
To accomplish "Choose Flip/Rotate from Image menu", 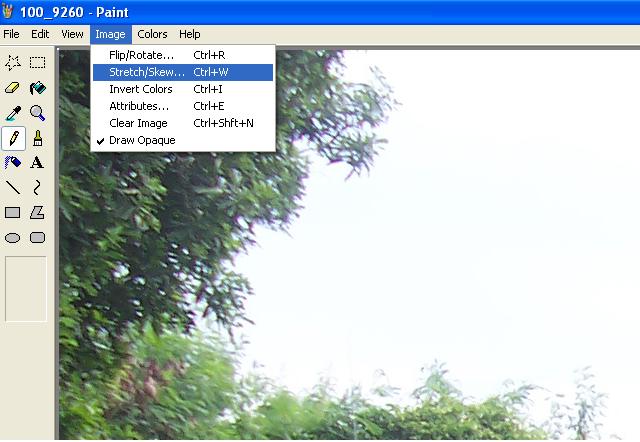I will pyautogui.click(x=183, y=55).
